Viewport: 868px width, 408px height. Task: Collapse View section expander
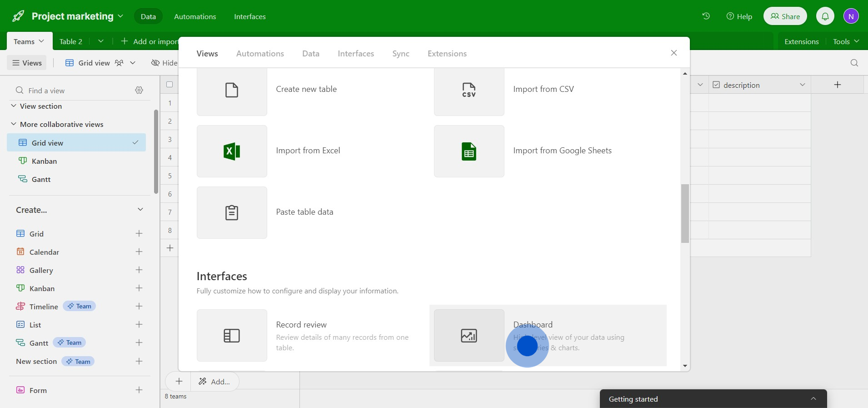tap(14, 106)
